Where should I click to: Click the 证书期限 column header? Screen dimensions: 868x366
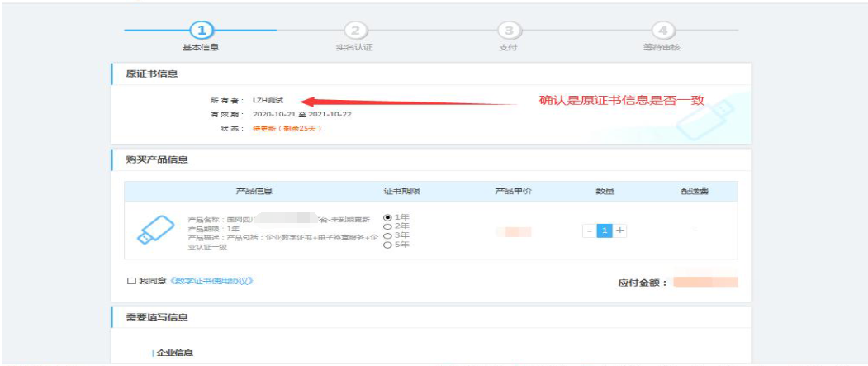click(402, 192)
